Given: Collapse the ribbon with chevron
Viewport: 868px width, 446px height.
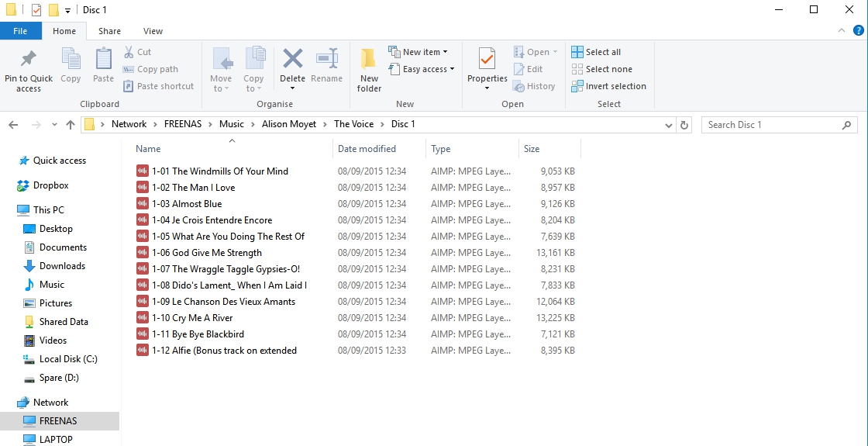Looking at the screenshot, I should tap(842, 30).
